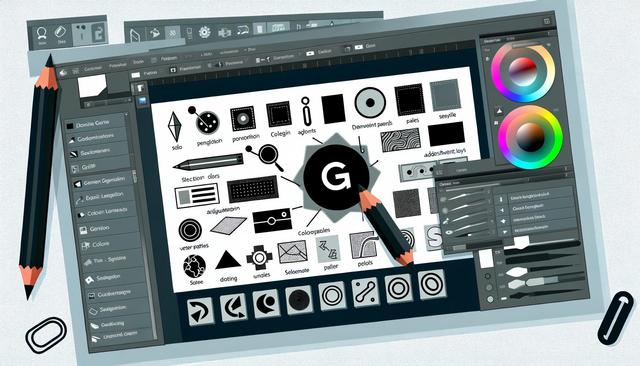
Task: Select the black triangle labeled doting
Action: (x=227, y=260)
